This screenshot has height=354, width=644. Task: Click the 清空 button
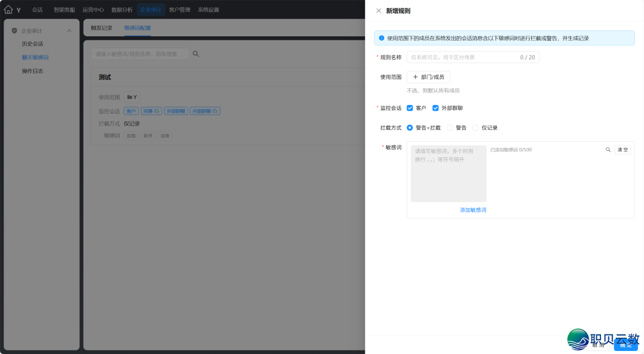pyautogui.click(x=623, y=150)
